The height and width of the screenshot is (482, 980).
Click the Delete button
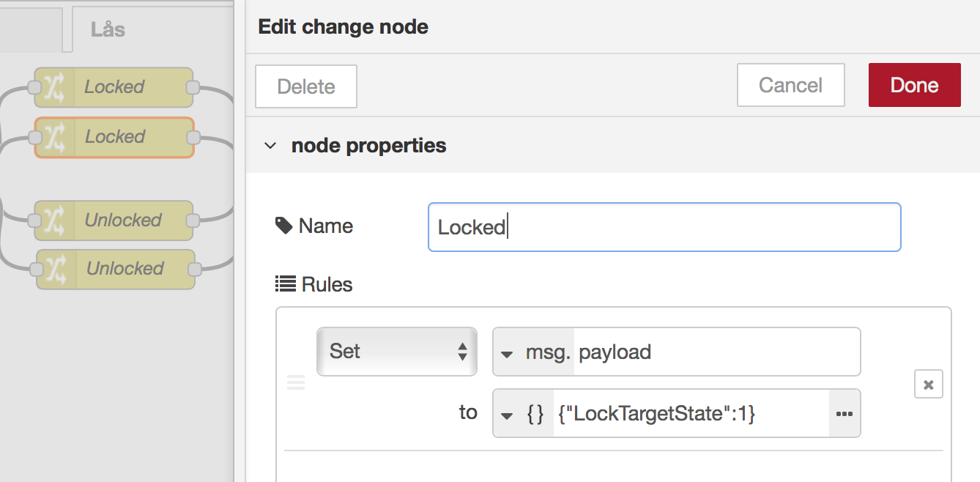[306, 86]
